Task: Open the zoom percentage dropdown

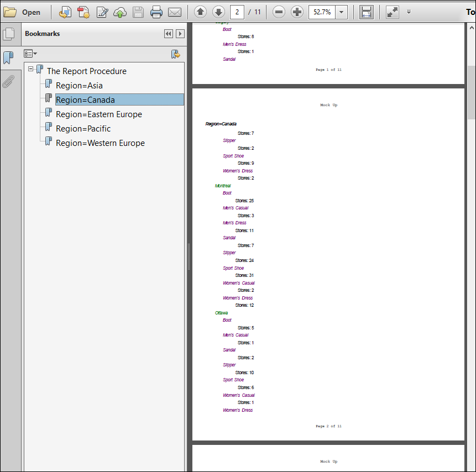Action: pyautogui.click(x=341, y=12)
